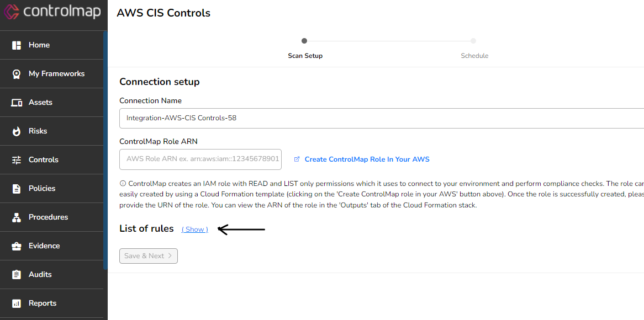This screenshot has width=644, height=320.
Task: Click the Save & Next button
Action: [148, 255]
